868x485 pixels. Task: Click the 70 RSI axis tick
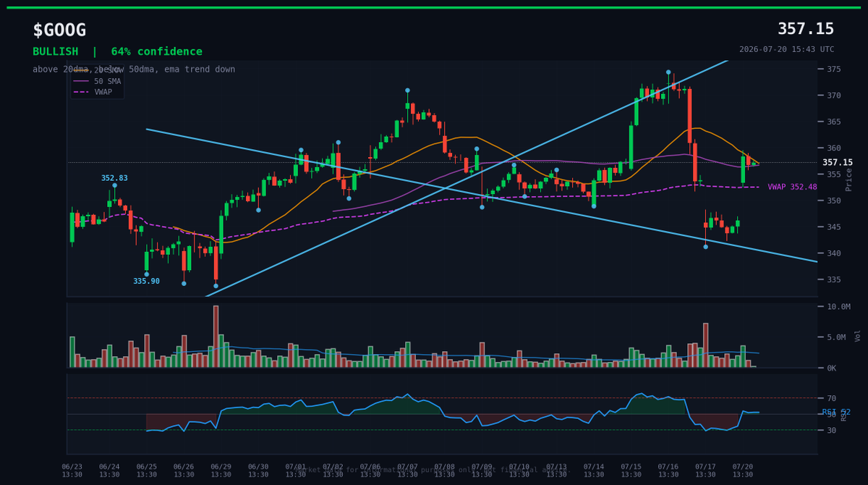(832, 399)
